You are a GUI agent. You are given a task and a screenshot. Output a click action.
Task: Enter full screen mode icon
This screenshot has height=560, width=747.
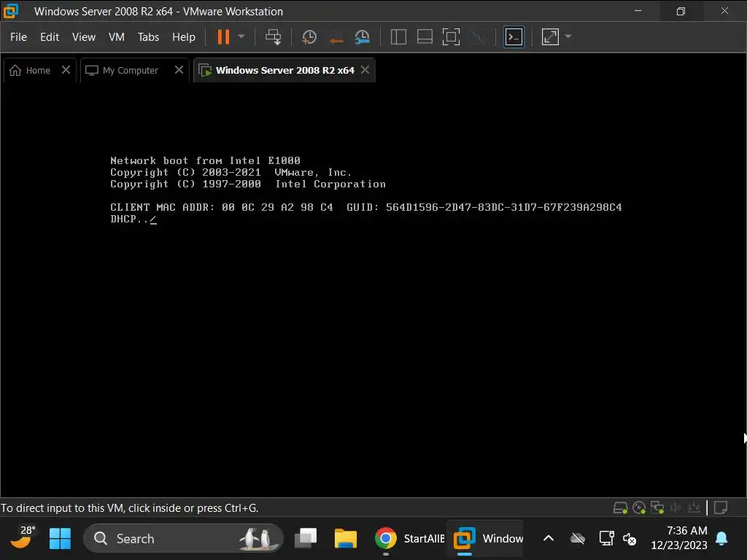point(451,36)
